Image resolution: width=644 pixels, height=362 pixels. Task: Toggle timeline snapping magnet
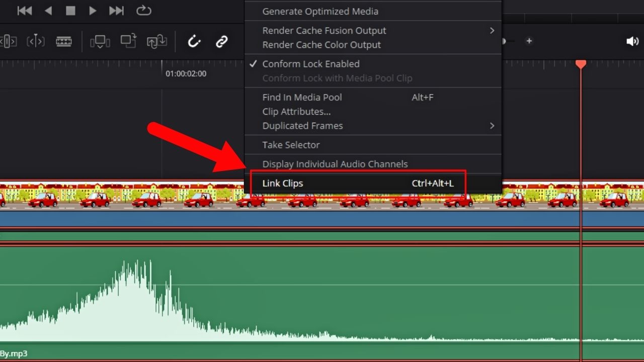click(x=194, y=41)
